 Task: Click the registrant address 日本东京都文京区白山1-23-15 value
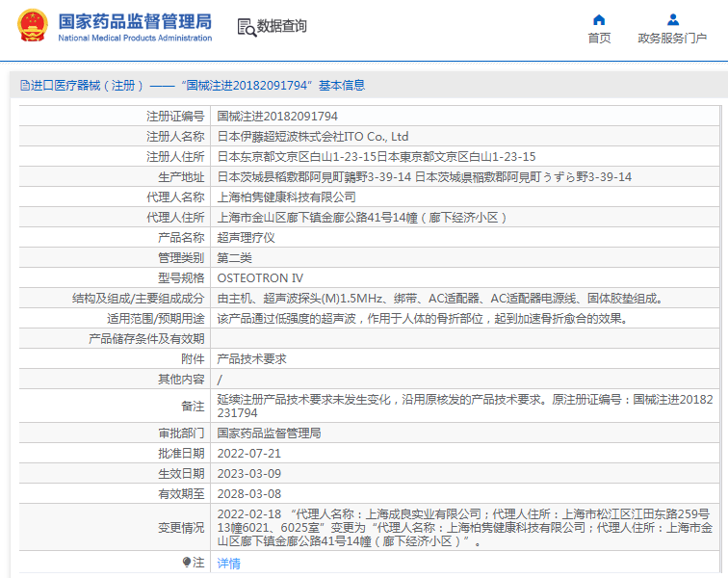(377, 157)
